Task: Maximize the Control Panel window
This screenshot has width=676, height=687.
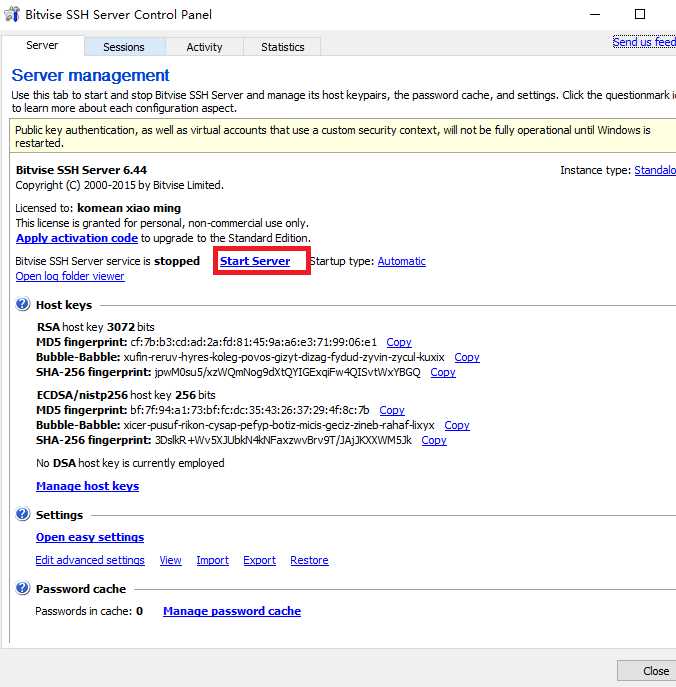Action: click(640, 14)
